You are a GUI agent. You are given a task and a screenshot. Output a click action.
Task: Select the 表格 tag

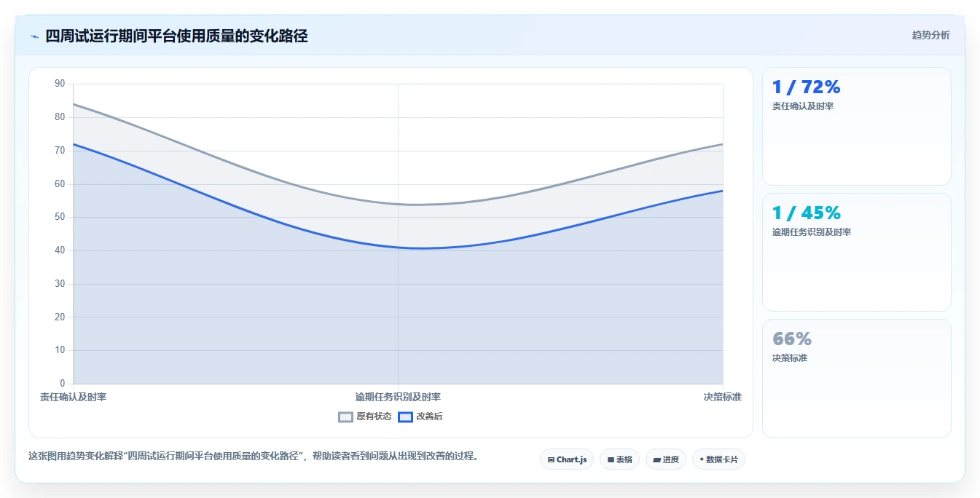point(619,459)
